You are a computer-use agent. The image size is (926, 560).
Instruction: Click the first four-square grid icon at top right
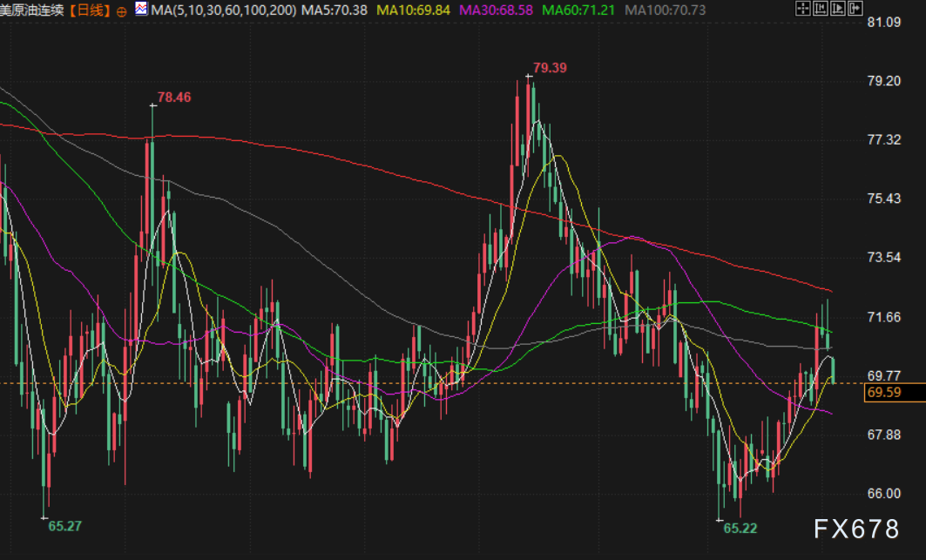pyautogui.click(x=803, y=9)
